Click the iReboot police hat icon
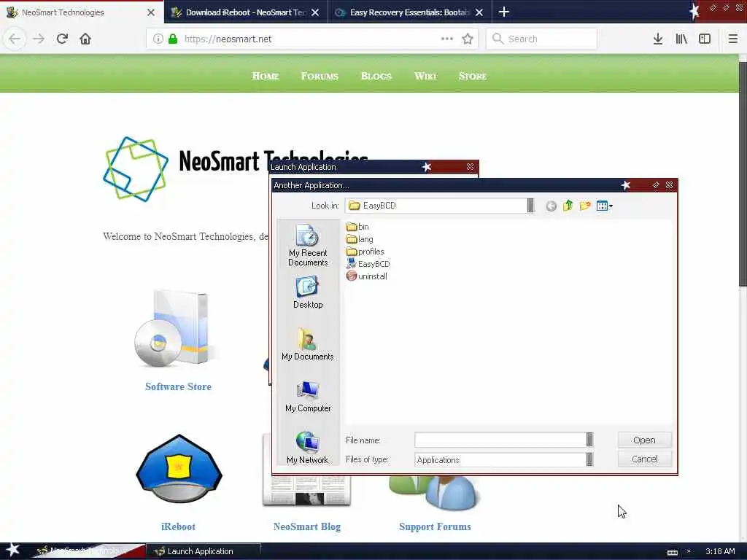Viewport: 747px width, 560px height. (179, 469)
